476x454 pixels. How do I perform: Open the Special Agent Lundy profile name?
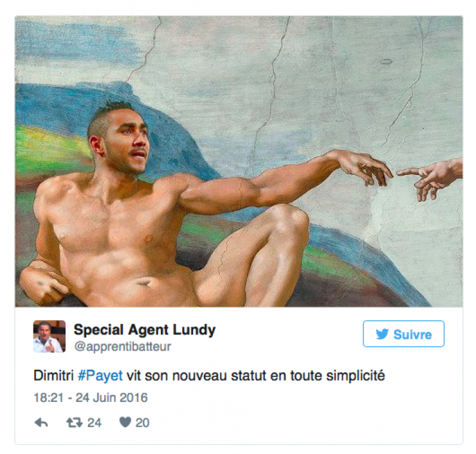(145, 330)
